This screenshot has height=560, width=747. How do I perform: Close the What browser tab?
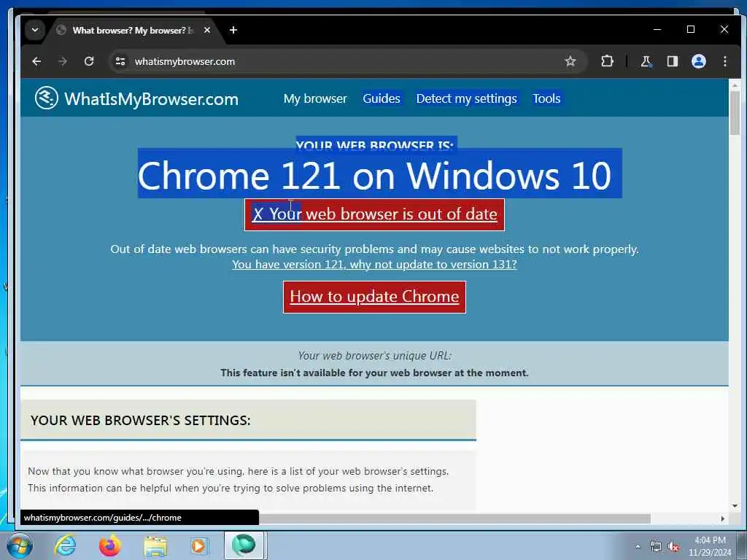tap(206, 30)
